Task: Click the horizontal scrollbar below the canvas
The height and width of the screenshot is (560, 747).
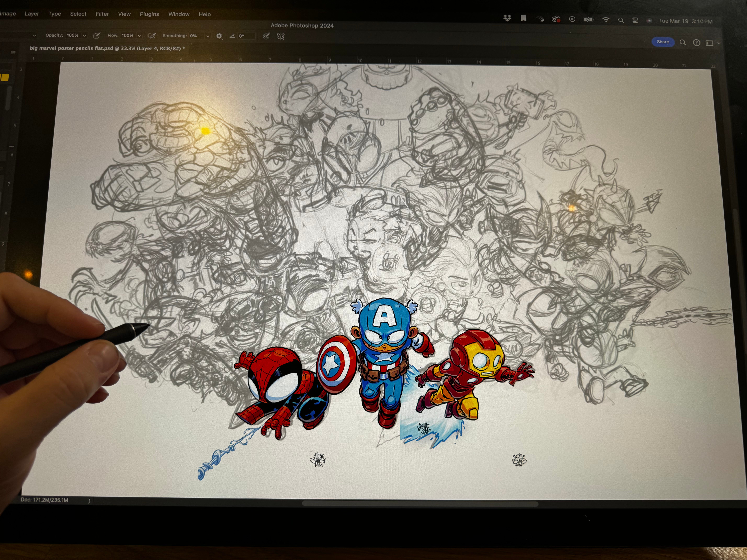Action: [x=420, y=504]
